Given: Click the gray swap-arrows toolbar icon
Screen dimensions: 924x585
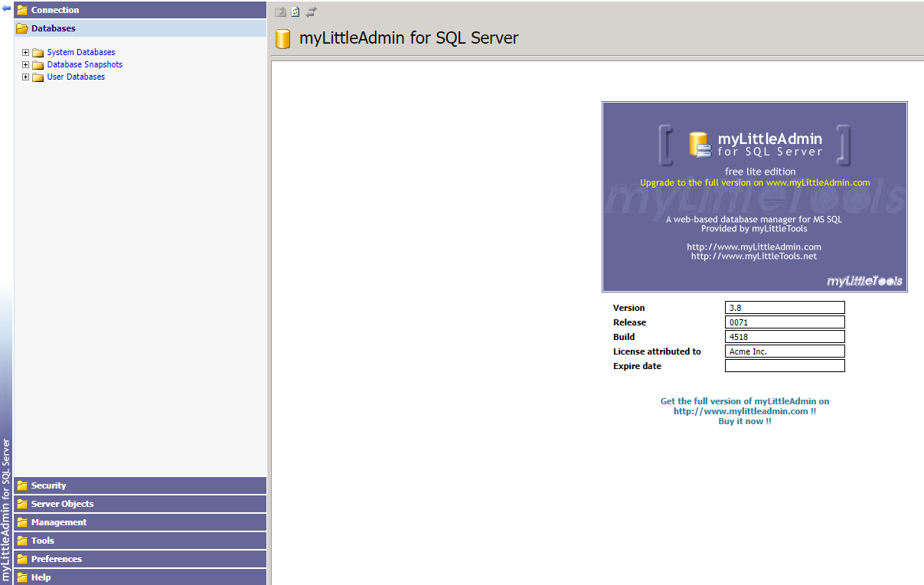Looking at the screenshot, I should point(311,11).
